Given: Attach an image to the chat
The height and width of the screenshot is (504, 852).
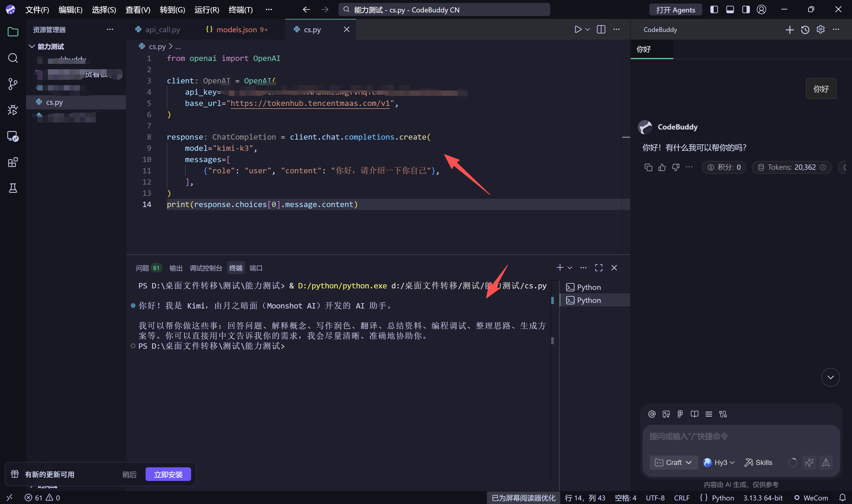Looking at the screenshot, I should pos(666,414).
